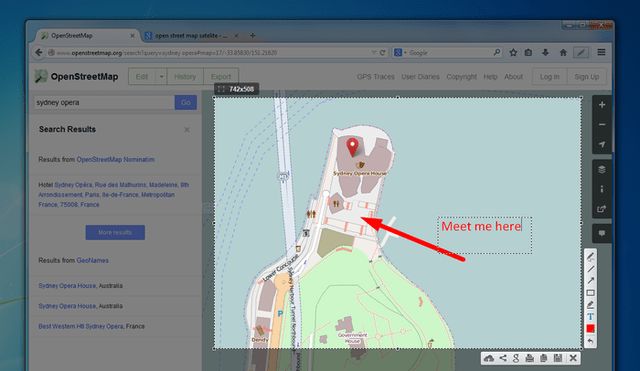Upload screenshot to the cloud
640x371 pixels.
(x=489, y=358)
